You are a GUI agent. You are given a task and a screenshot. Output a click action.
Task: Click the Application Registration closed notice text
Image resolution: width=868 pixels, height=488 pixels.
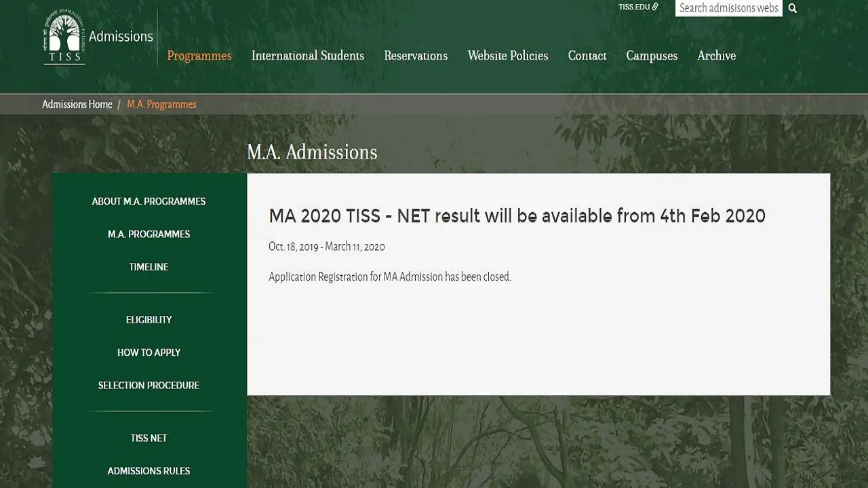tap(390, 277)
